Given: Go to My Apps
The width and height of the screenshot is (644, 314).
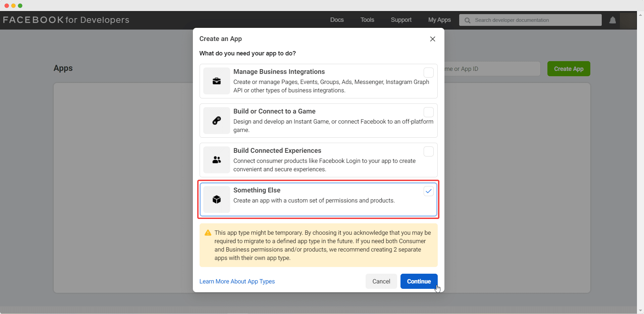Looking at the screenshot, I should 439,20.
